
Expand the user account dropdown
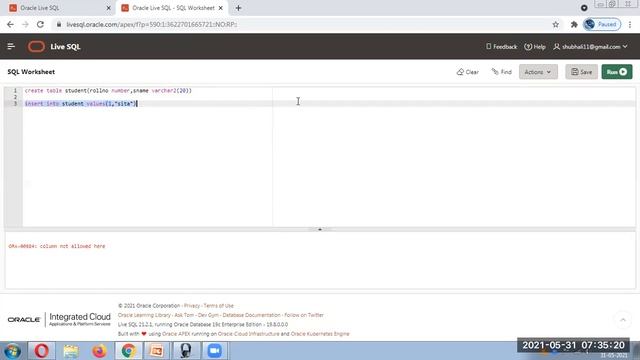[x=591, y=47]
